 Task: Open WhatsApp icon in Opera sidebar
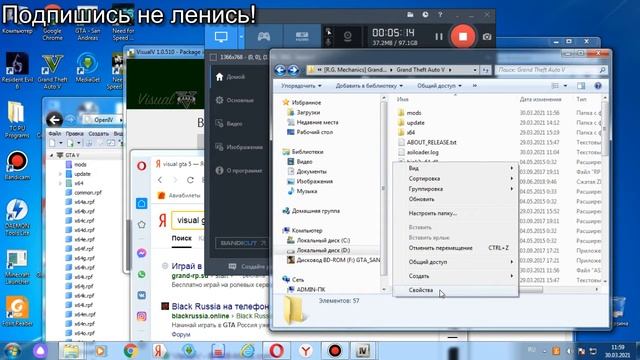click(x=141, y=274)
